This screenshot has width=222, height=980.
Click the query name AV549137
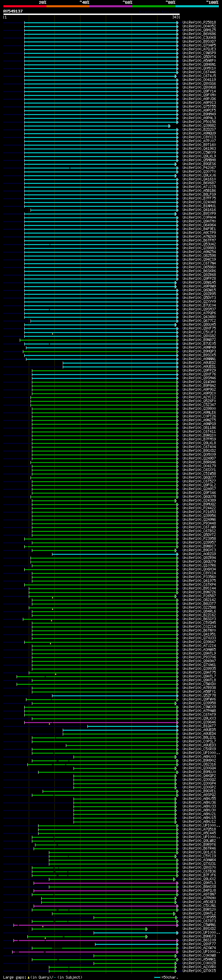tap(13, 11)
